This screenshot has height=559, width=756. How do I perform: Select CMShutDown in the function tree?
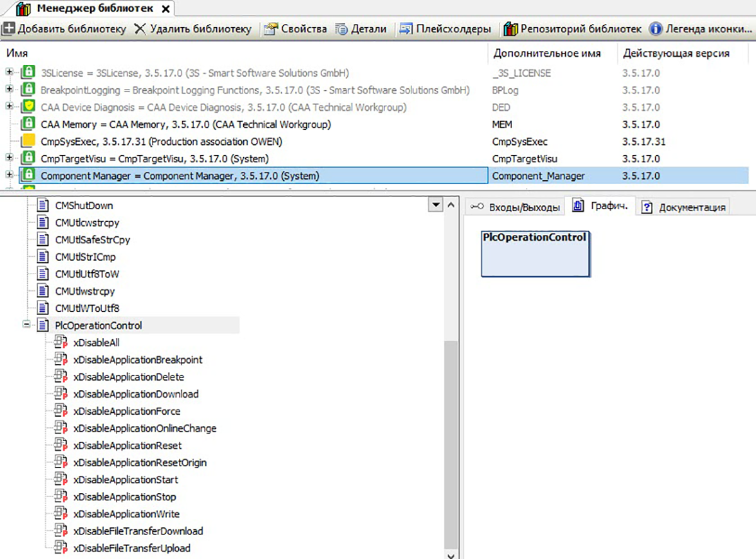coord(84,205)
